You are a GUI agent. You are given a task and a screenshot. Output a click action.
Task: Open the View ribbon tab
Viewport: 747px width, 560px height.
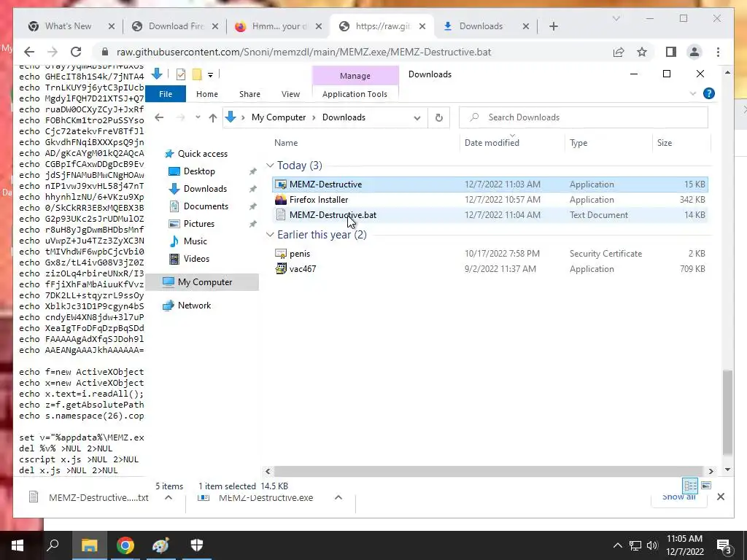point(290,94)
